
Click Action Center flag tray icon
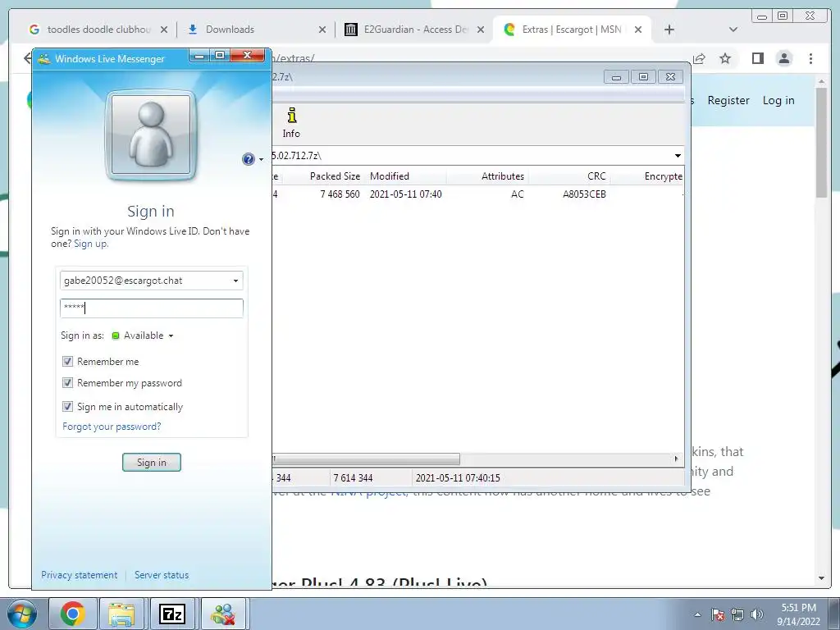(718, 614)
